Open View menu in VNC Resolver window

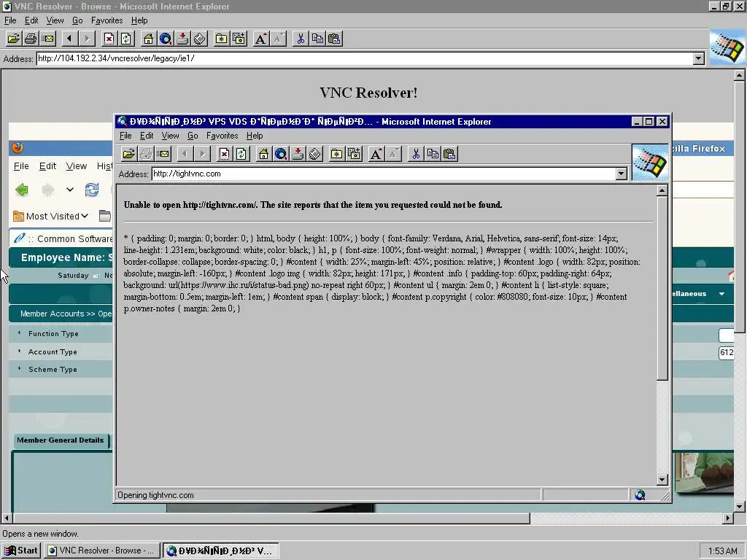click(x=55, y=20)
